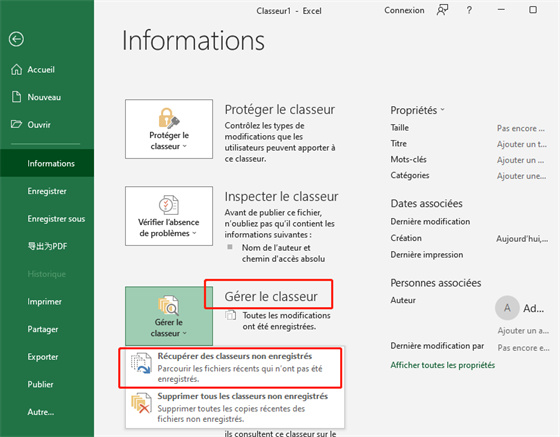Click the Accueil home icon
This screenshot has height=437, width=560.
[x=16, y=69]
